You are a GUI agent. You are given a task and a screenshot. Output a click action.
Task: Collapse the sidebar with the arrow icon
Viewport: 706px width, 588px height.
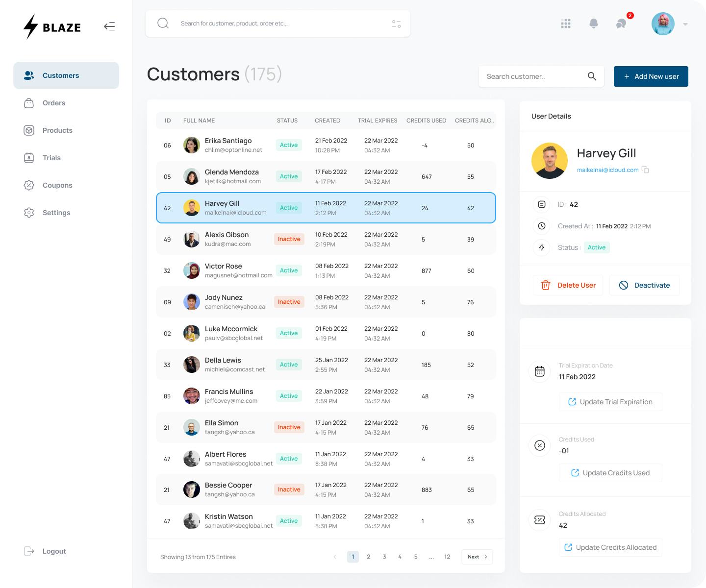109,26
